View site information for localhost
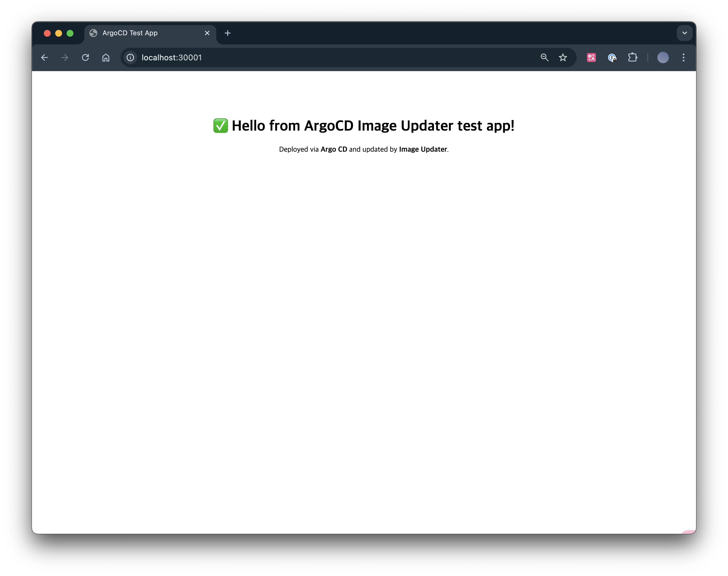This screenshot has height=576, width=728. [x=131, y=58]
